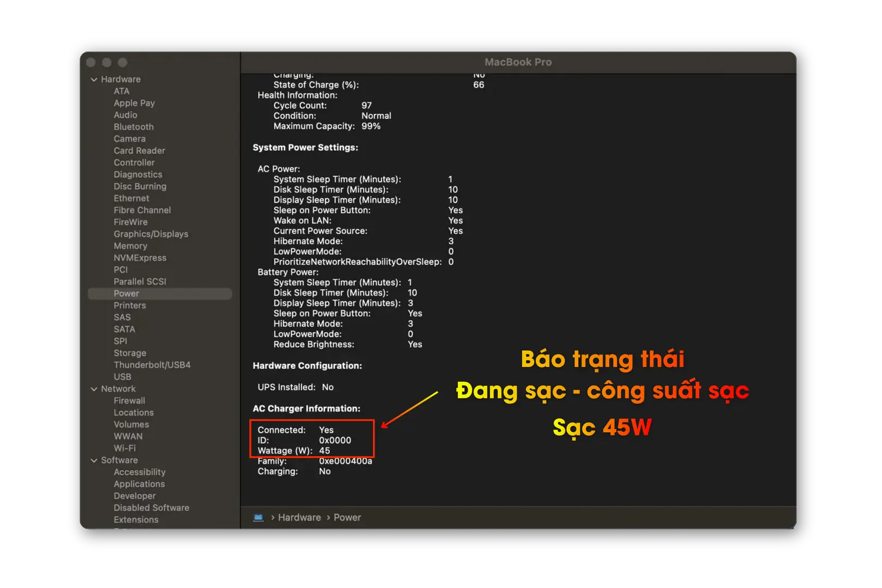Screen dimensions: 882x588
Task: Select Thunderbolt/USB4 sidebar item
Action: point(152,365)
